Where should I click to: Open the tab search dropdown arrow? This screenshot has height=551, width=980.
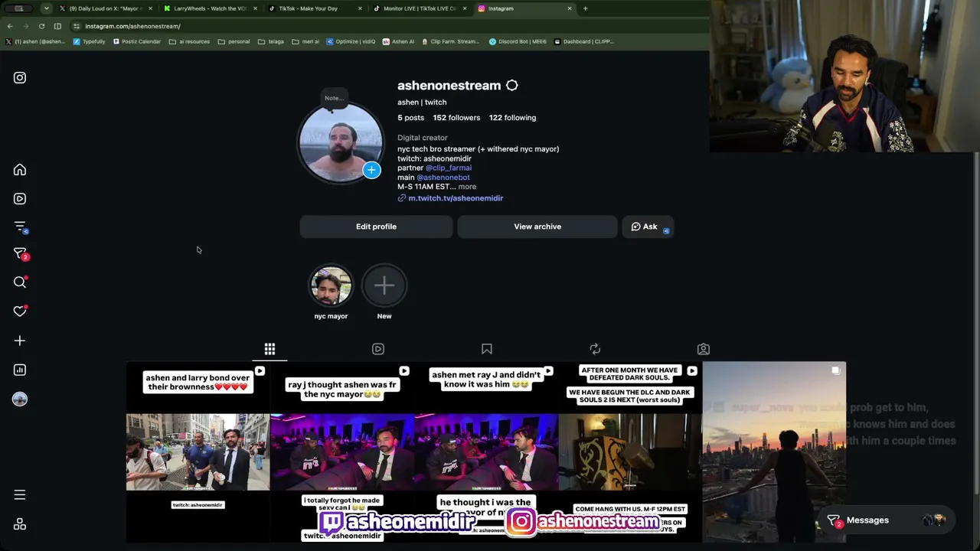pyautogui.click(x=46, y=8)
